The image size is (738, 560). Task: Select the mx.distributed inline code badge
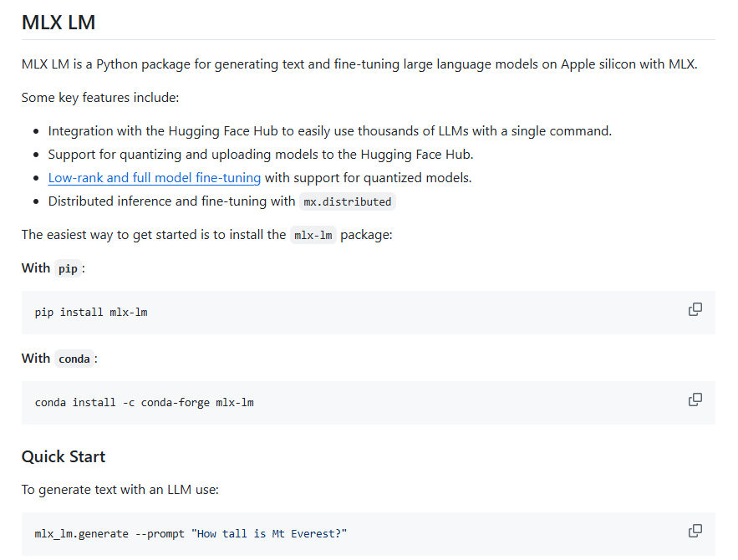(347, 201)
